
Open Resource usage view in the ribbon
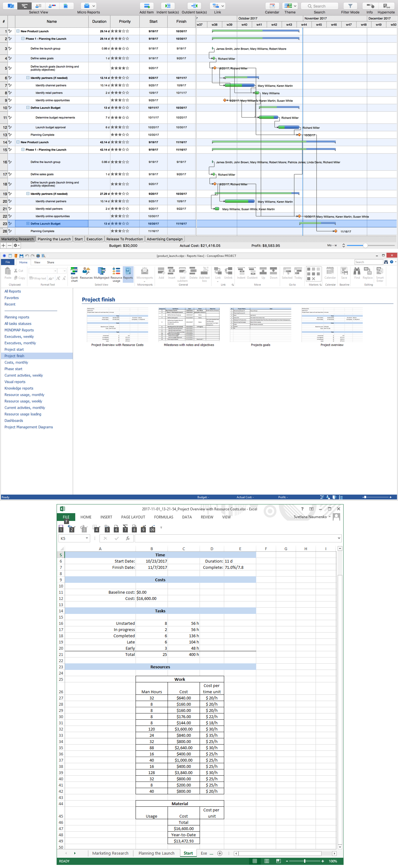click(116, 274)
